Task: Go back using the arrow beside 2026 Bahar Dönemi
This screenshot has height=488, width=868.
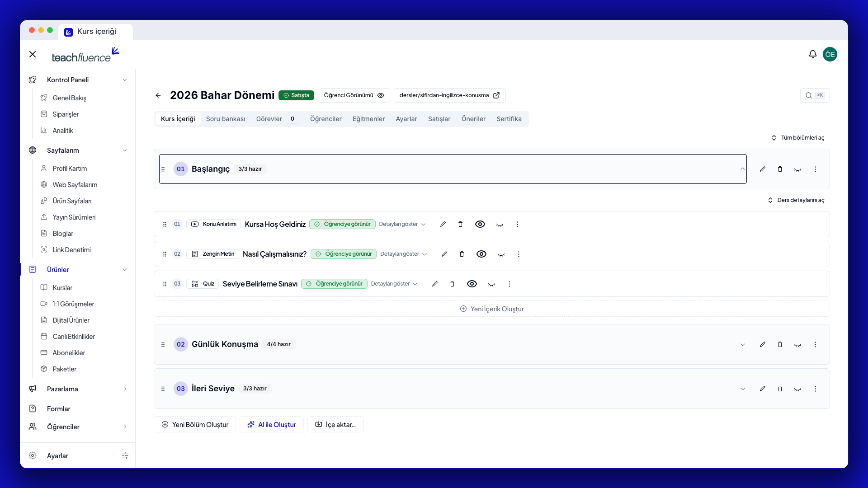Action: pyautogui.click(x=158, y=95)
